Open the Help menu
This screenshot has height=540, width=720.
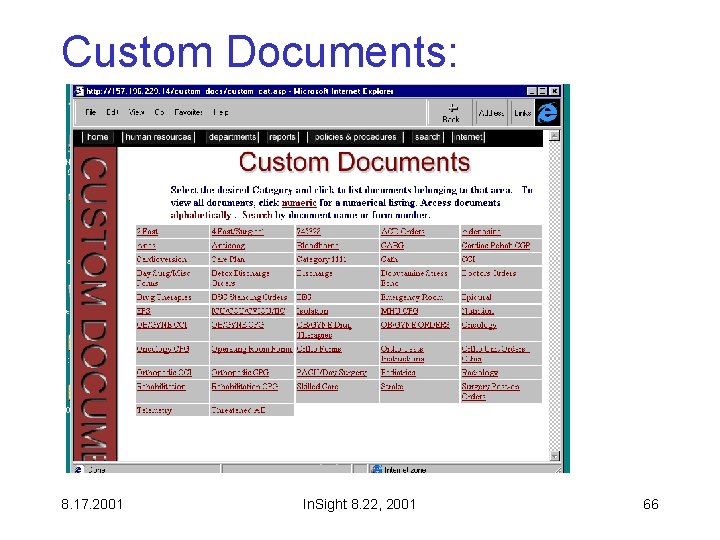pyautogui.click(x=220, y=112)
